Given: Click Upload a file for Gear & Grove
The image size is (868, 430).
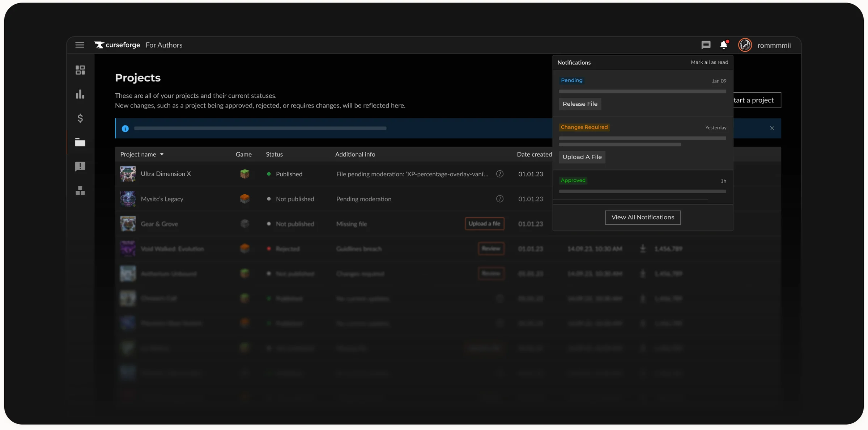Looking at the screenshot, I should [484, 224].
